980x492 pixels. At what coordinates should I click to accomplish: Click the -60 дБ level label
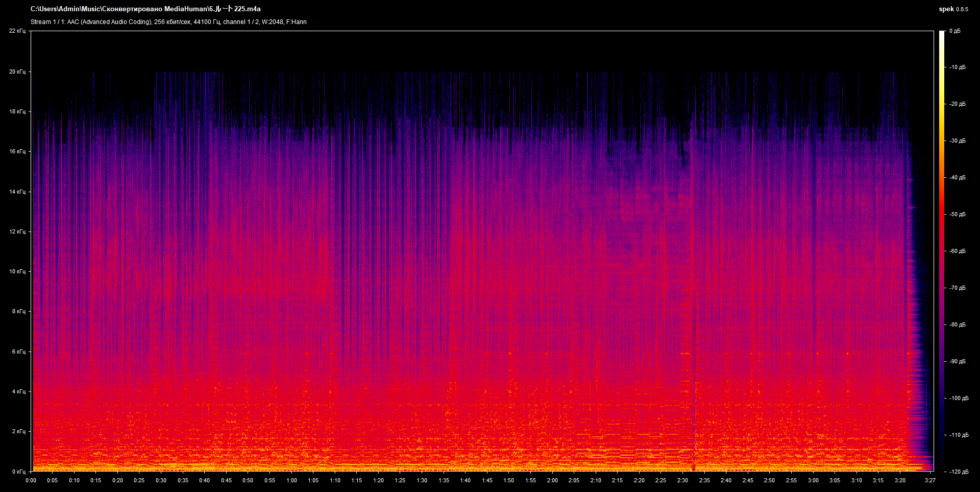958,251
